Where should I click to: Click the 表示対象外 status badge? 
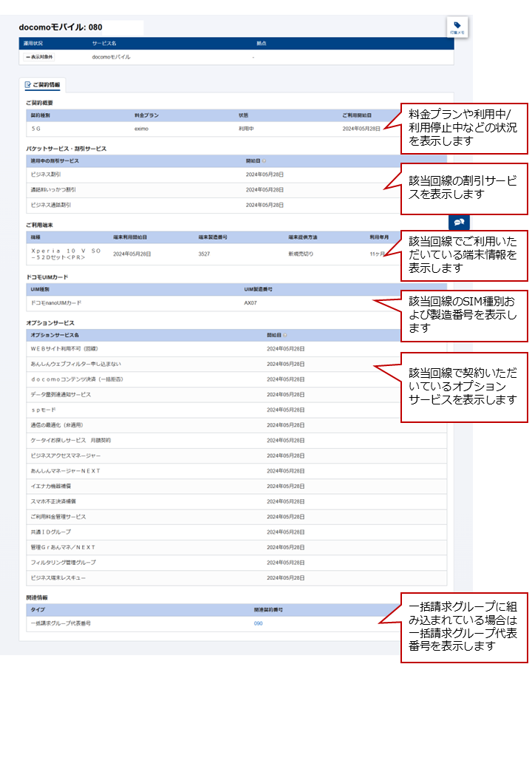pos(39,57)
